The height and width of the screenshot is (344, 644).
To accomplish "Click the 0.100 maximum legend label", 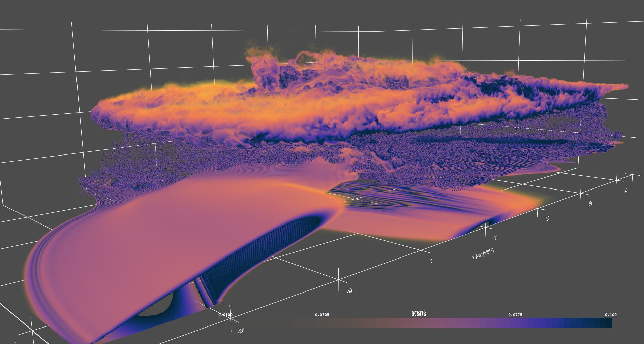I will pyautogui.click(x=611, y=315).
